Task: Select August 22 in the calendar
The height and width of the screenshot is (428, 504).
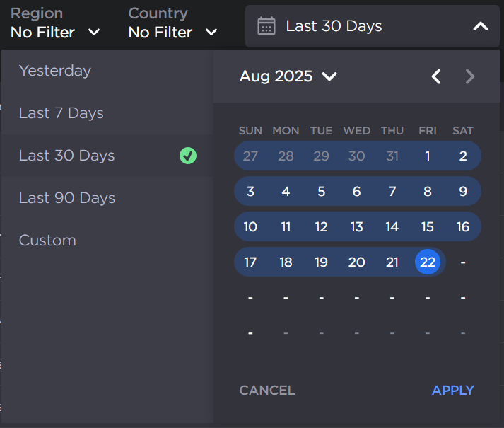Action: tap(428, 262)
